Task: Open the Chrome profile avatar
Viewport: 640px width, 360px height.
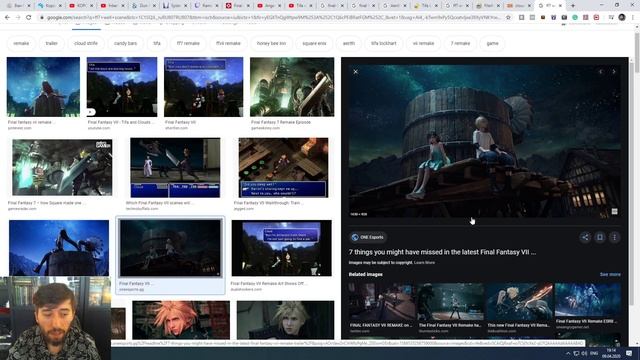Action: tap(622, 18)
